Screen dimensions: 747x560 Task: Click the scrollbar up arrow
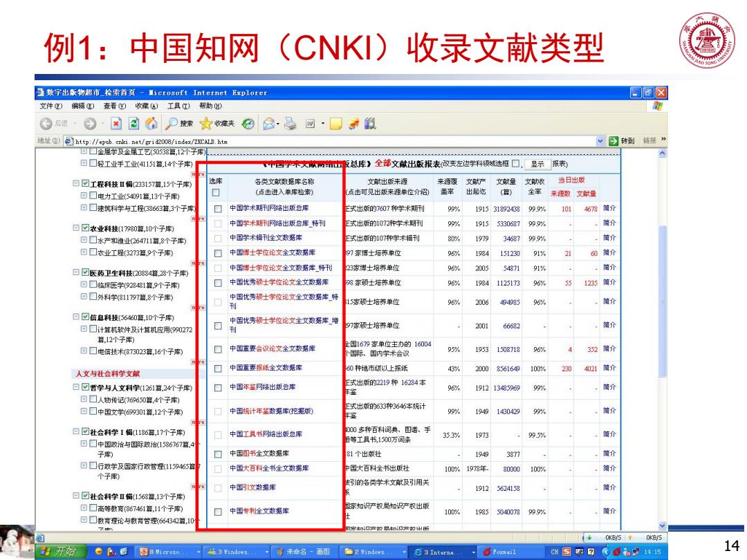pos(662,153)
